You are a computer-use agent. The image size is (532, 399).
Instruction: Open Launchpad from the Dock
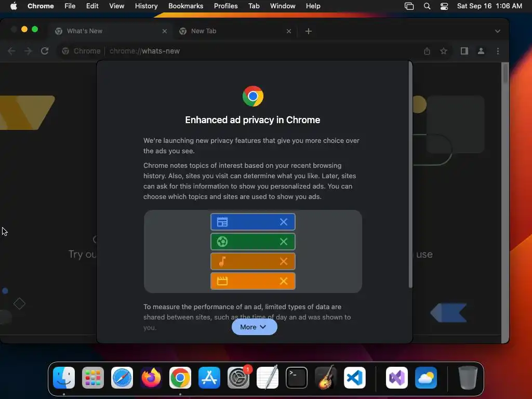coord(93,378)
